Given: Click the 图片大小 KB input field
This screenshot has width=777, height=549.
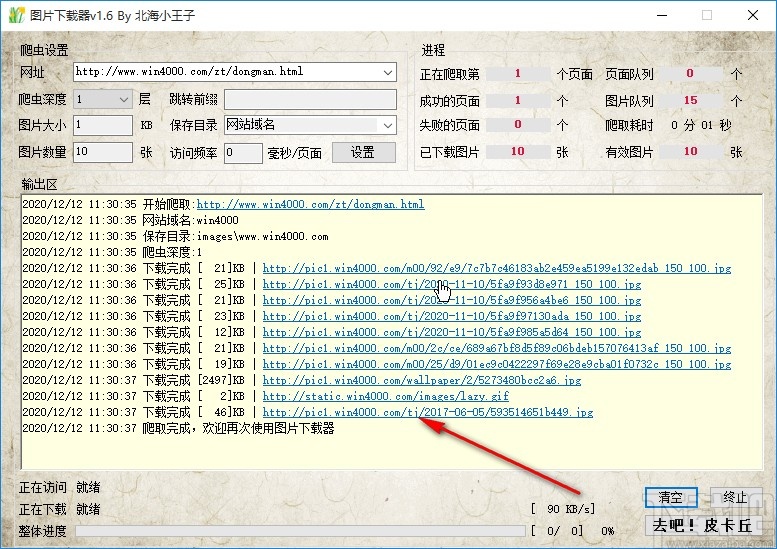Looking at the screenshot, I should (103, 125).
